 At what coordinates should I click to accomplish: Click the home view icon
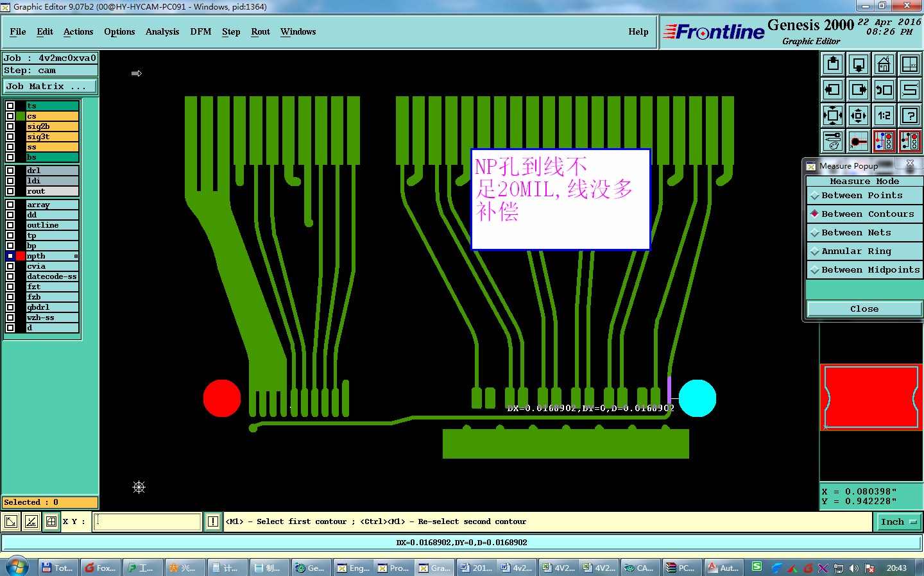click(884, 64)
